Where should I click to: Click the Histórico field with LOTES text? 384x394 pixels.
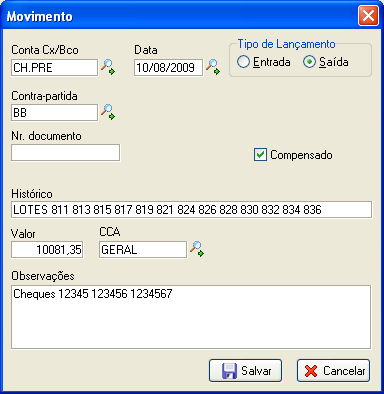click(191, 210)
